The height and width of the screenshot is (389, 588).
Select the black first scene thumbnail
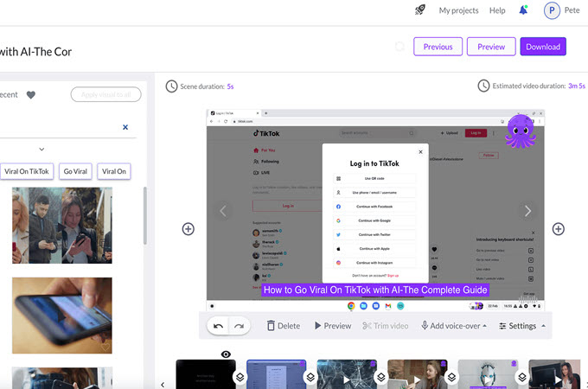point(206,374)
